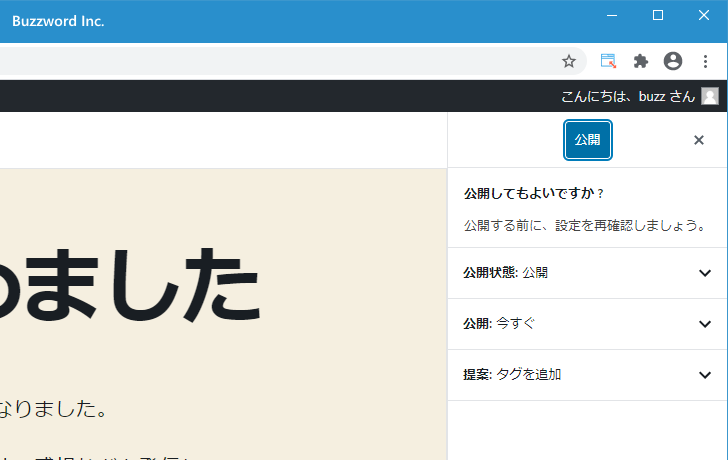The height and width of the screenshot is (460, 728).
Task: Close the pre-publish panel with X
Action: (x=699, y=140)
